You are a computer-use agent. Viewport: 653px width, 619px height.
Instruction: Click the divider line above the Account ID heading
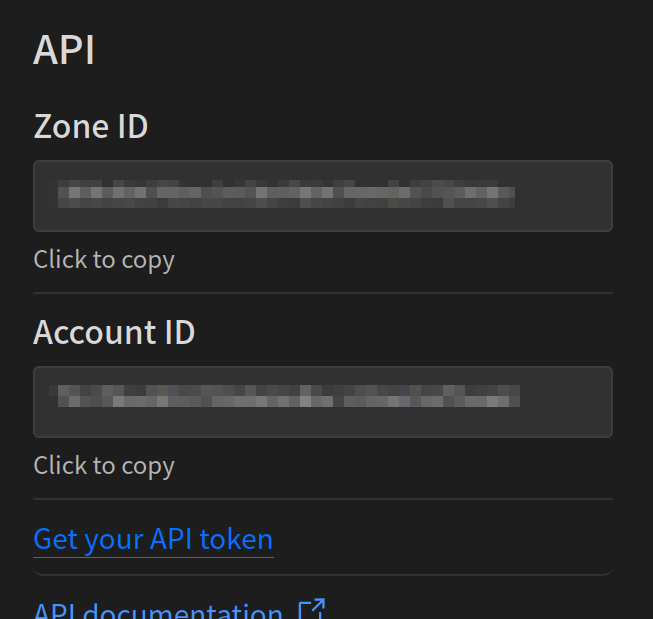click(x=323, y=293)
